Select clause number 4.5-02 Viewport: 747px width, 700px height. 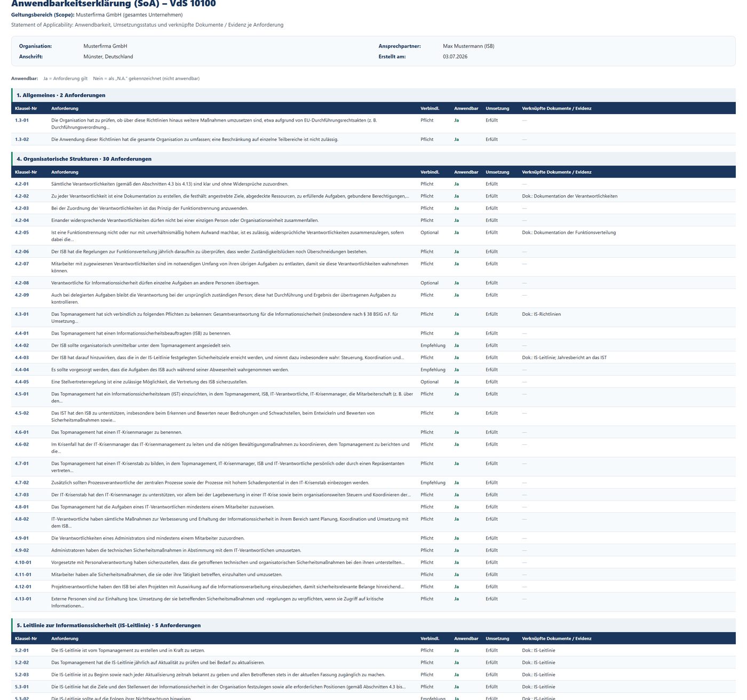click(x=22, y=413)
